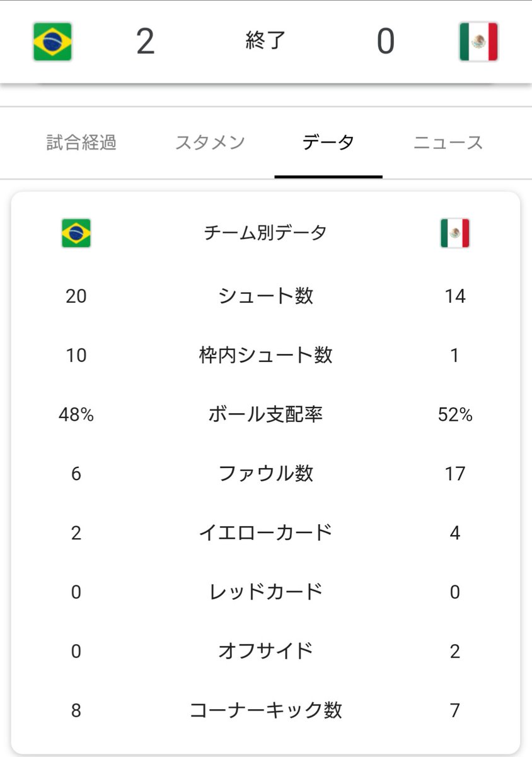Screen dimensions: 532x757
Task: Open the 試合経過 tab
Action: coord(82,143)
